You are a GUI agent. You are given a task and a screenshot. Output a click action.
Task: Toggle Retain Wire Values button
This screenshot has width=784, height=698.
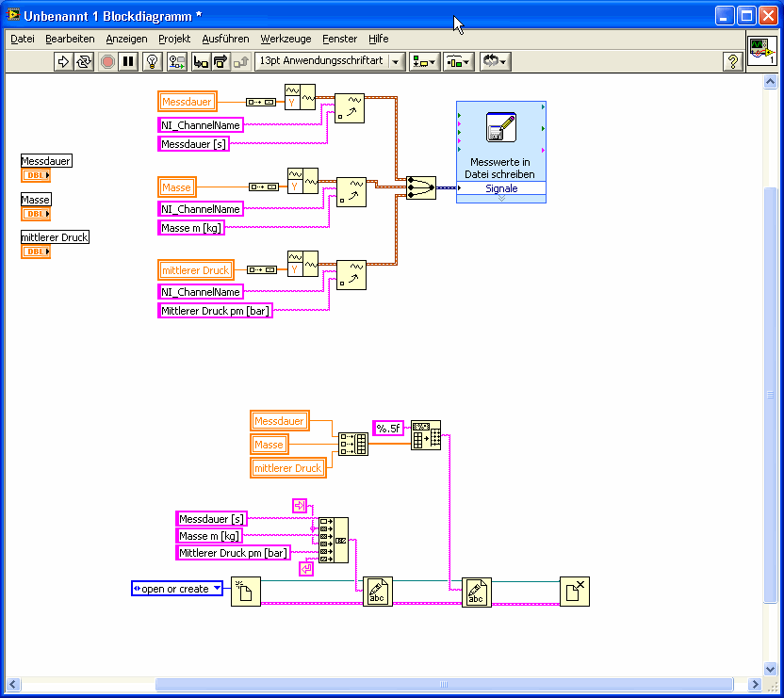pos(176,61)
